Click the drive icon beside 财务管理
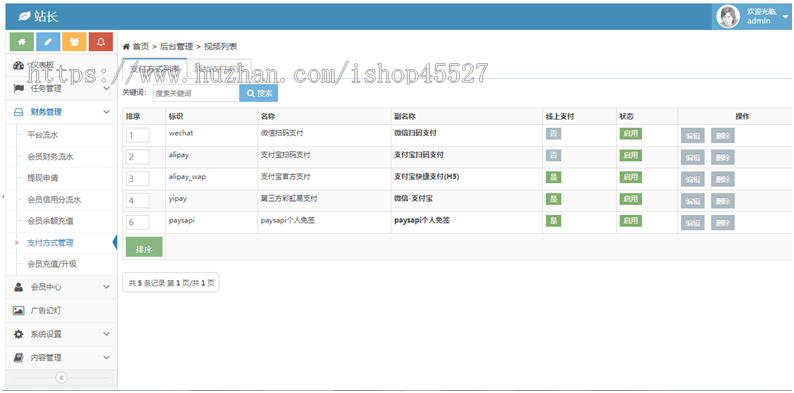This screenshot has width=794, height=393. (x=18, y=112)
